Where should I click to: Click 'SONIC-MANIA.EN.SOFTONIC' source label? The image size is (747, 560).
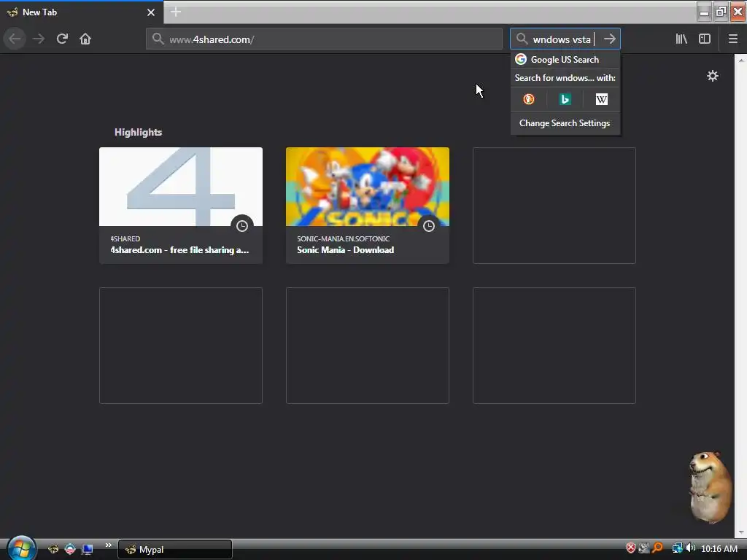tap(343, 238)
